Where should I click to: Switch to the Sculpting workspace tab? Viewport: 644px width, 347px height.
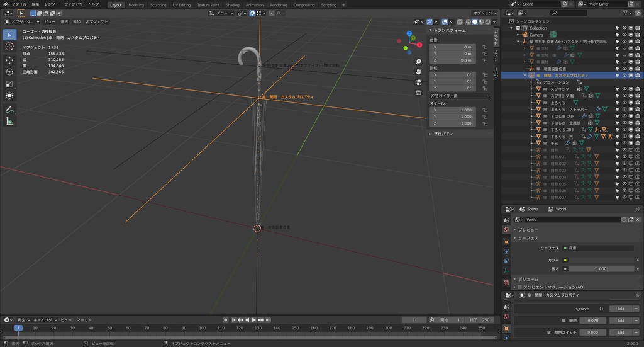[158, 4]
